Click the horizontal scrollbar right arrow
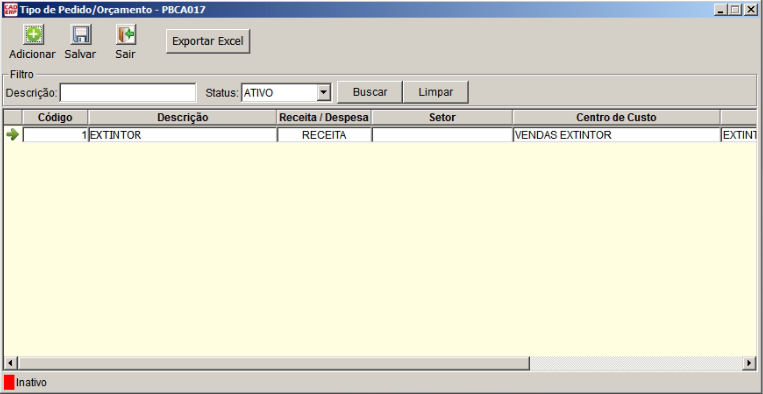The height and width of the screenshot is (394, 763). [749, 363]
